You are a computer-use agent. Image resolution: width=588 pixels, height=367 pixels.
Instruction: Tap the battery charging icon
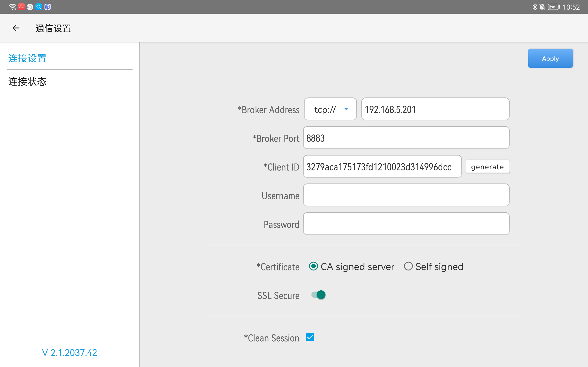pyautogui.click(x=554, y=7)
